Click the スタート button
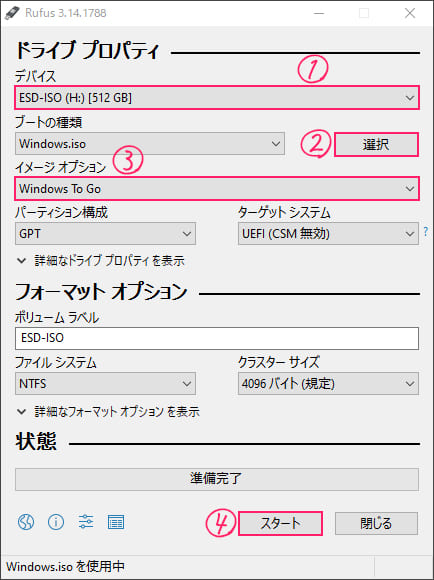434x580 pixels. (x=280, y=523)
